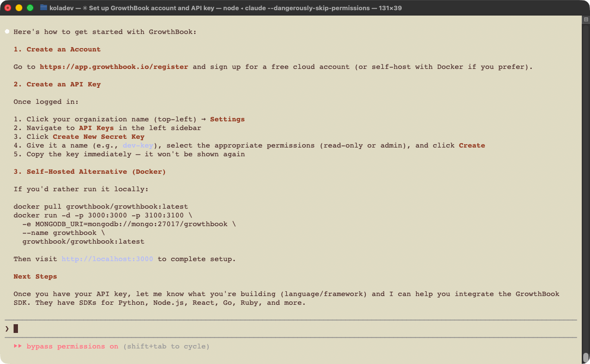The width and height of the screenshot is (590, 364).
Task: Minimize the terminal using the yellow button
Action: click(x=19, y=8)
